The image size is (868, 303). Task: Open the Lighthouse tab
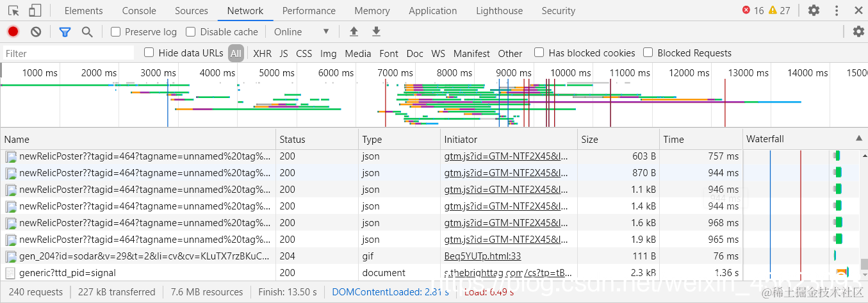click(x=499, y=10)
